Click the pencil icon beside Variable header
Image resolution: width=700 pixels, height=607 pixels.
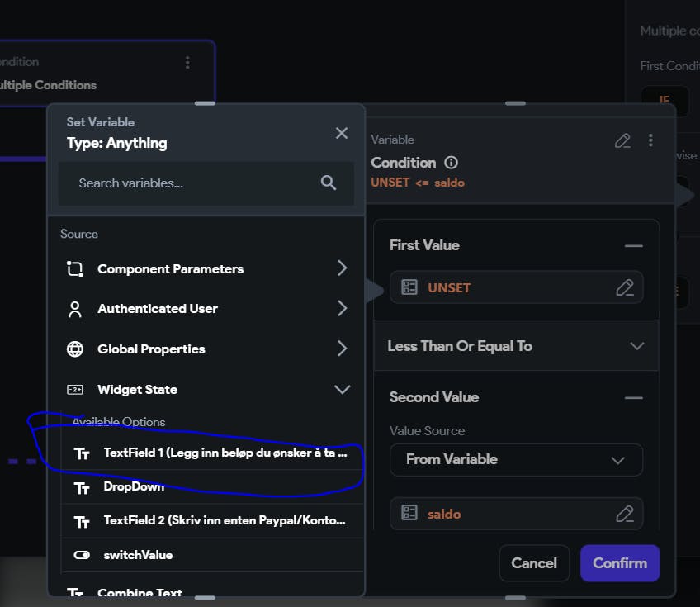point(623,140)
